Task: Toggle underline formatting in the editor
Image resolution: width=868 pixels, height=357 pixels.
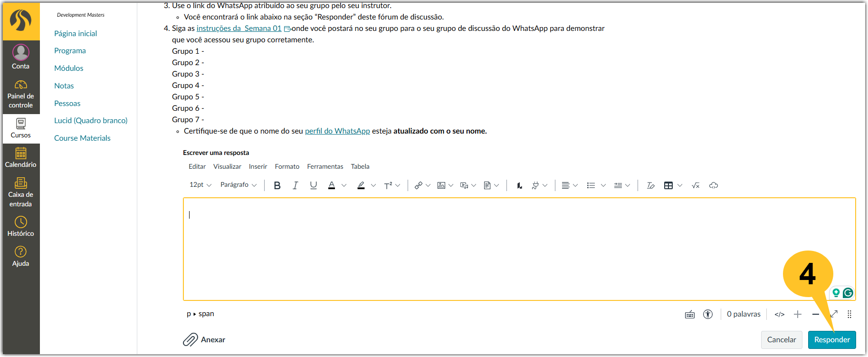Action: (314, 185)
